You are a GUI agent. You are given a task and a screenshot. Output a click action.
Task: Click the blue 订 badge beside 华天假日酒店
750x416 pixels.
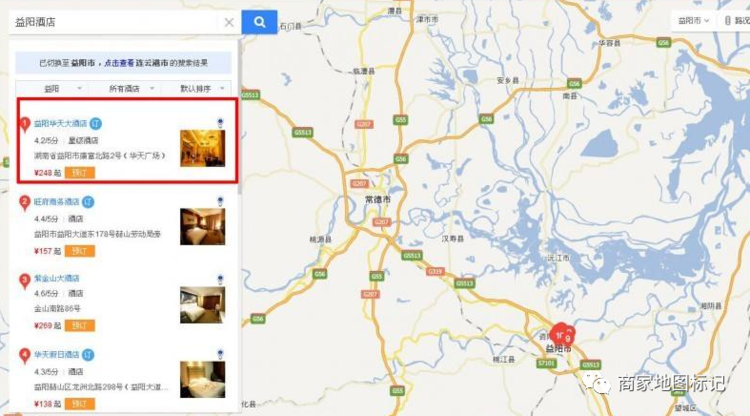tap(88, 355)
